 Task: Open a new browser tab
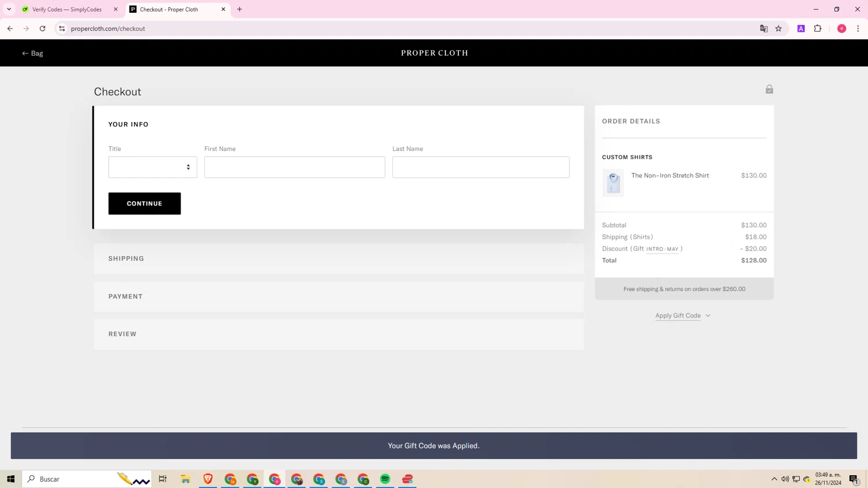240,9
